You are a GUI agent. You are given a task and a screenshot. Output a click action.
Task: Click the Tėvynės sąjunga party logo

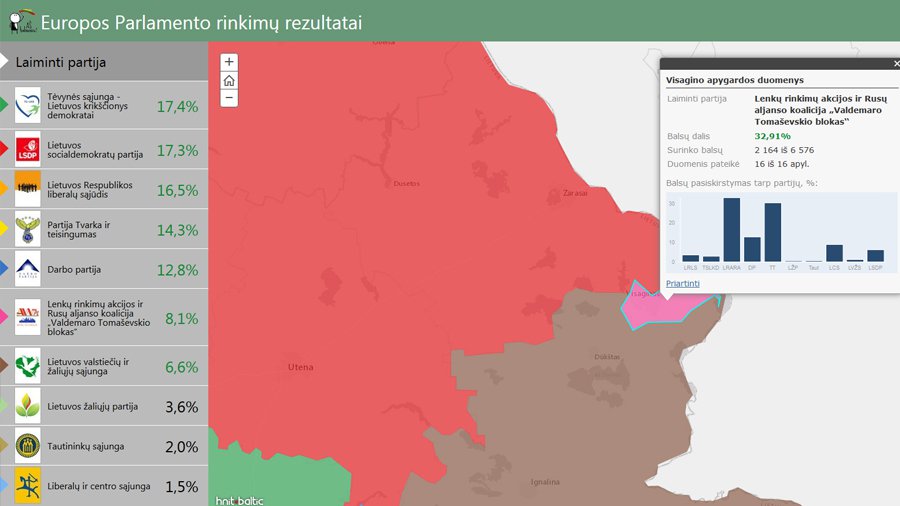28,105
